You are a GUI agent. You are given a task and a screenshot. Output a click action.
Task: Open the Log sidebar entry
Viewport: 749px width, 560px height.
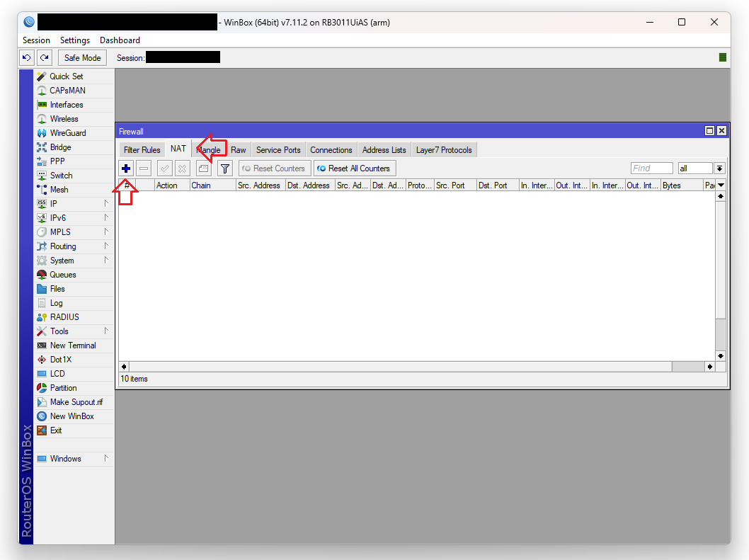click(56, 303)
